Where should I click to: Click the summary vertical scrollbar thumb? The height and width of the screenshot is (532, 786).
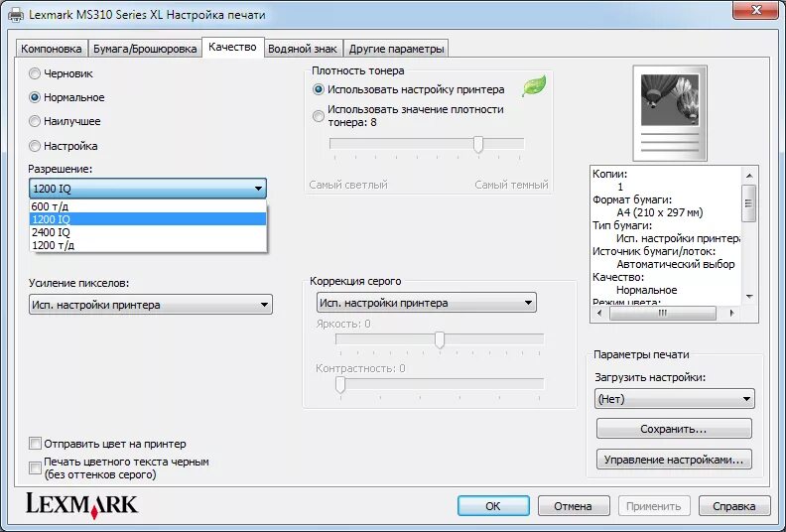749,203
